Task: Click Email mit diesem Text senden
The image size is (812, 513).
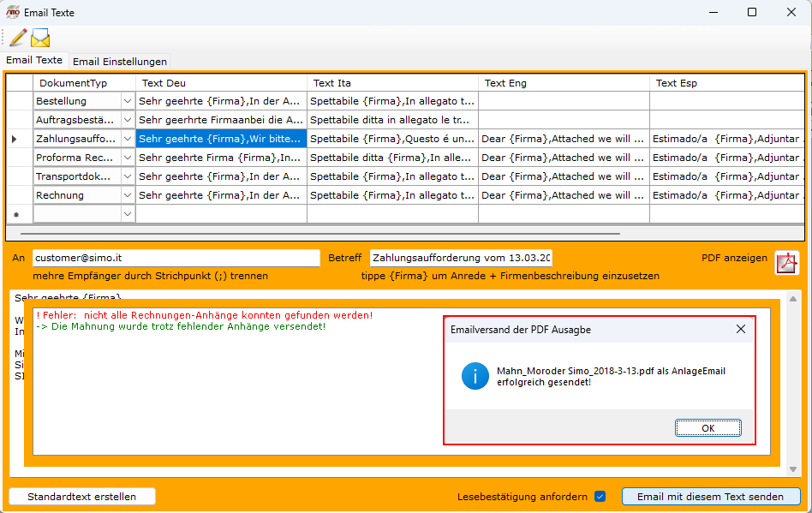Action: tap(711, 497)
